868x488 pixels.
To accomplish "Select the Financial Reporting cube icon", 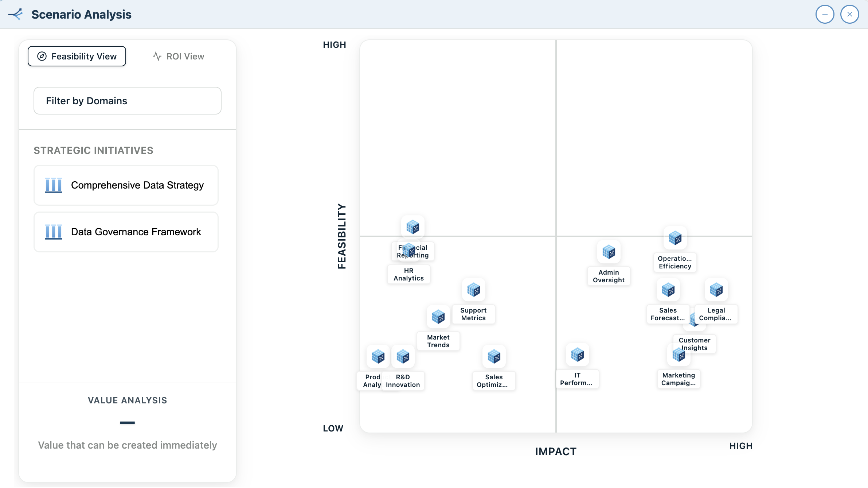I will click(x=413, y=226).
